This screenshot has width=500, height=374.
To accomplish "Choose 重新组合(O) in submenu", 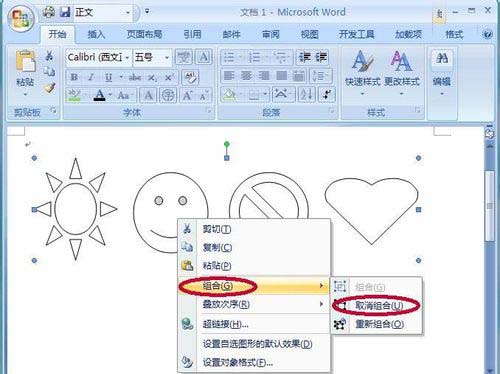I will coord(377,324).
